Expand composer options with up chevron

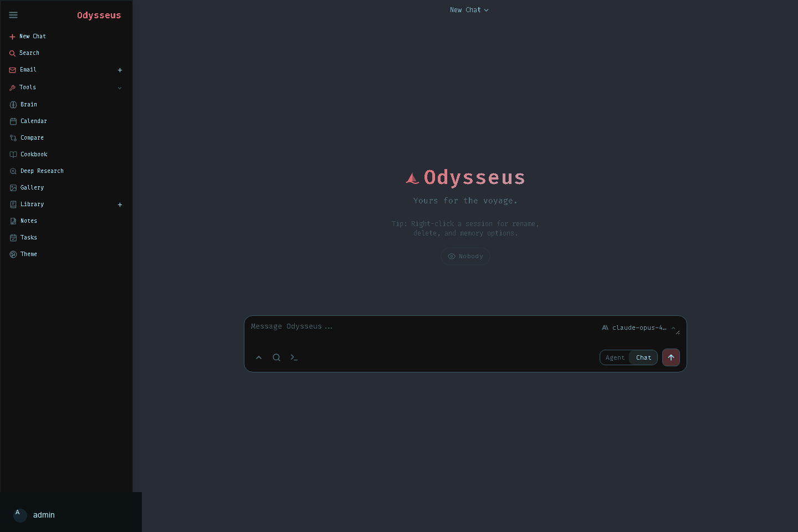[259, 357]
